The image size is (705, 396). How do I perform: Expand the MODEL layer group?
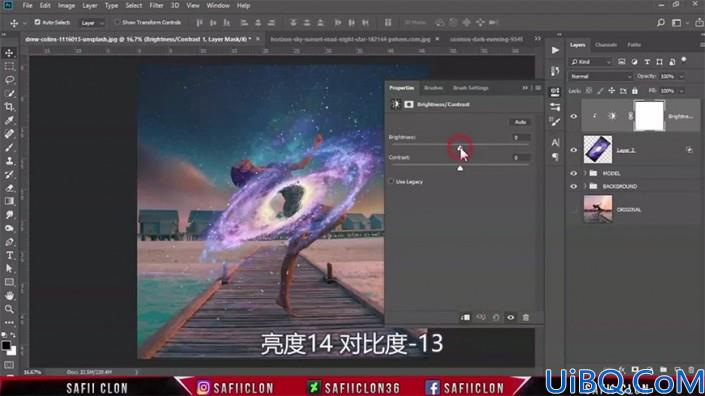585,173
